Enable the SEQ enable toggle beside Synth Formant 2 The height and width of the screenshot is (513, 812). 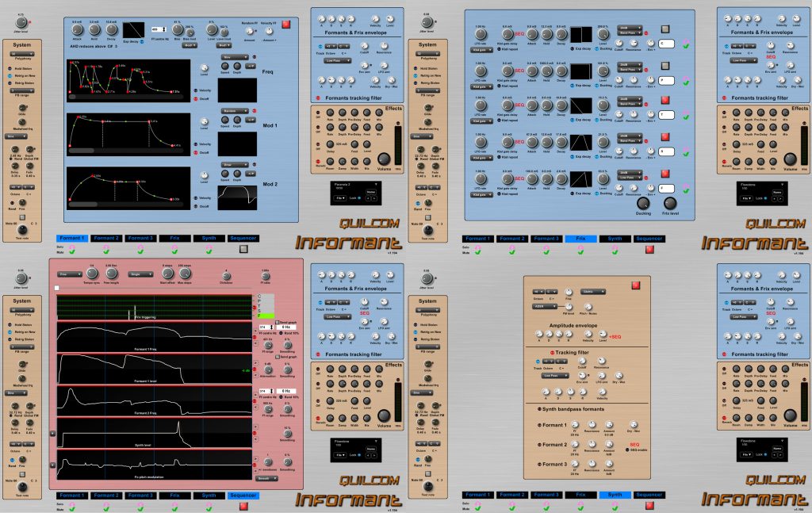pos(629,451)
